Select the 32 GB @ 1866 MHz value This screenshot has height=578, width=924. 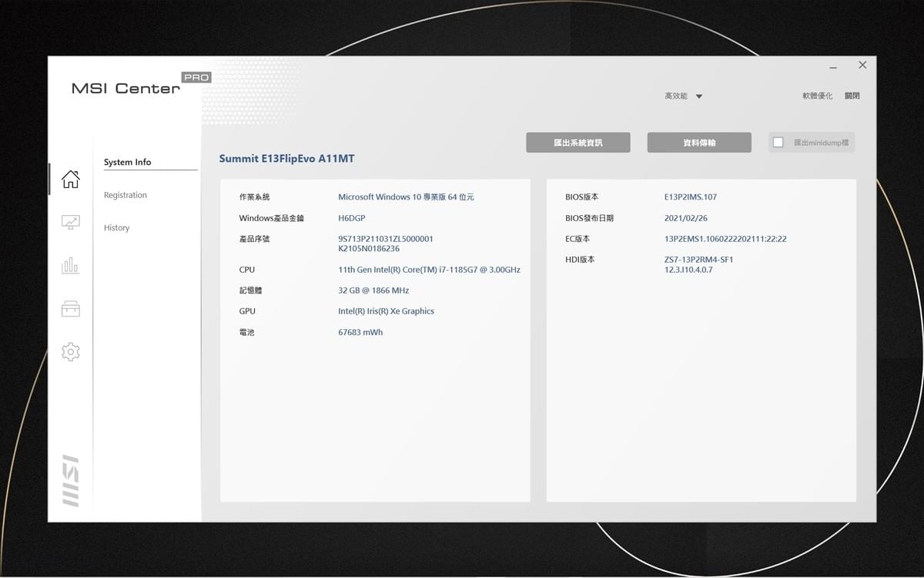(373, 291)
